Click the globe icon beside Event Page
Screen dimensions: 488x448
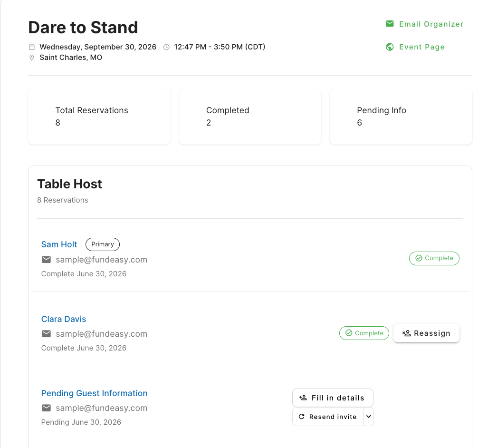click(390, 47)
